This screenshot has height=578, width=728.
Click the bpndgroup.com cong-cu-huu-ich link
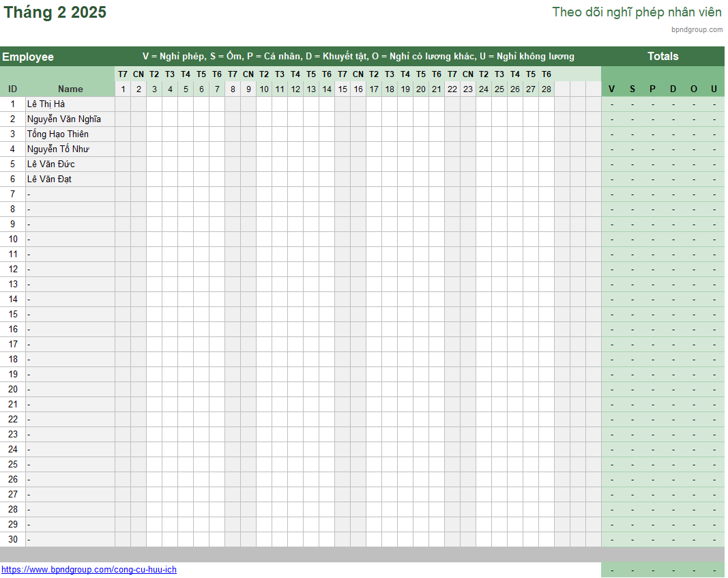(x=89, y=570)
